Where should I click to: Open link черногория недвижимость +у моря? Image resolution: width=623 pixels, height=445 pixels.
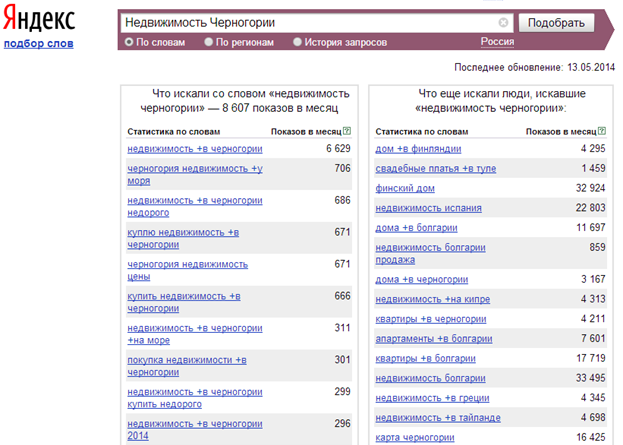(x=195, y=175)
